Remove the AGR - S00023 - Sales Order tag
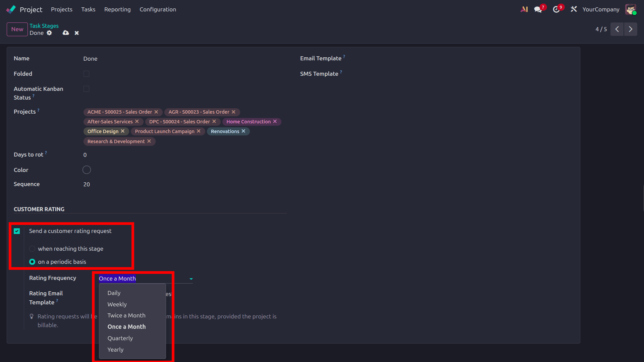This screenshot has height=362, width=644. click(x=234, y=112)
